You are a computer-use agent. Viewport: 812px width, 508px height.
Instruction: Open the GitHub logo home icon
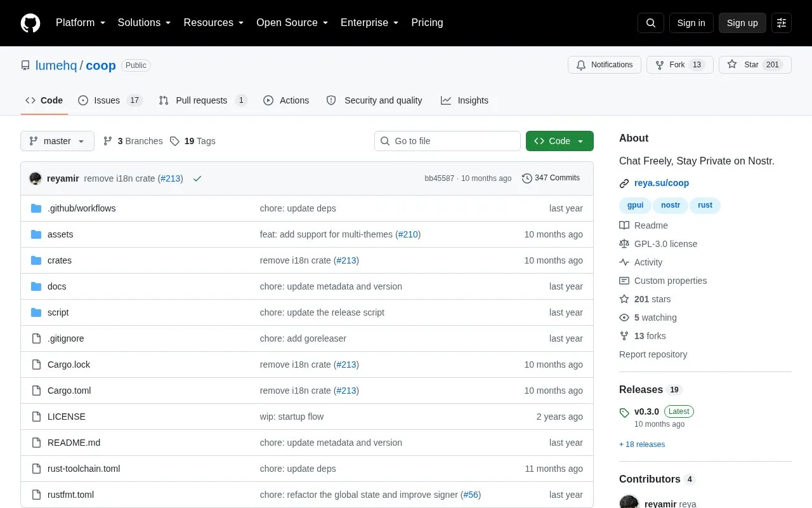[x=30, y=23]
